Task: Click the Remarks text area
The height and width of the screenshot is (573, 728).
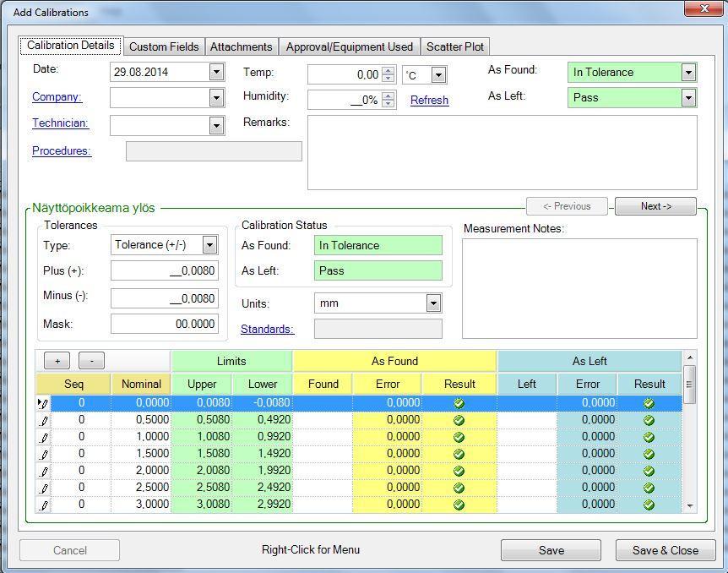Action: (503, 152)
